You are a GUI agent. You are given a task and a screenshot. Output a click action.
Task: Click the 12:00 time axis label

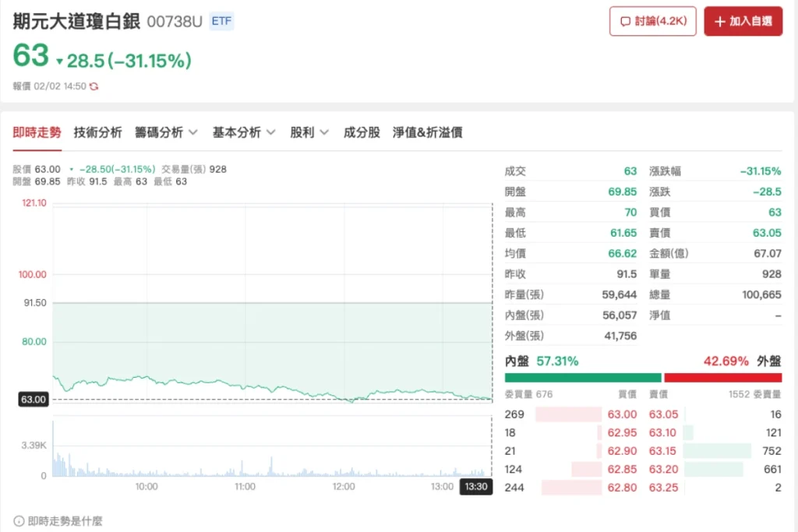pyautogui.click(x=344, y=487)
